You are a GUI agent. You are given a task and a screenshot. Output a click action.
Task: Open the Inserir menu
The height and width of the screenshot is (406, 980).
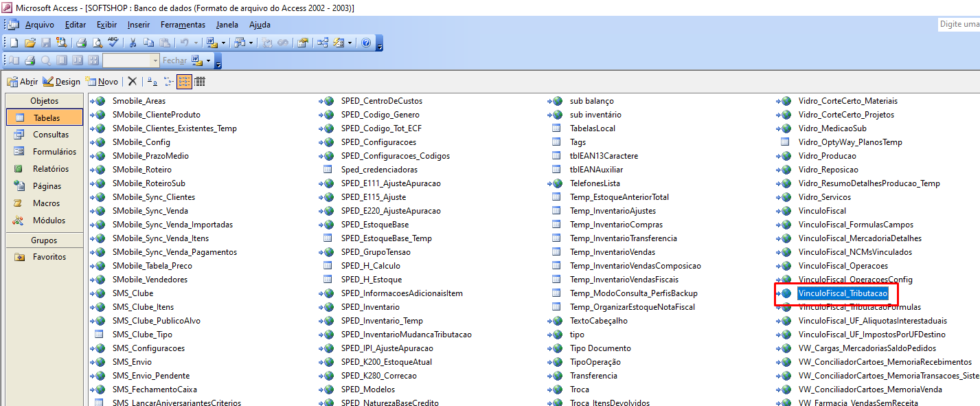coord(138,25)
